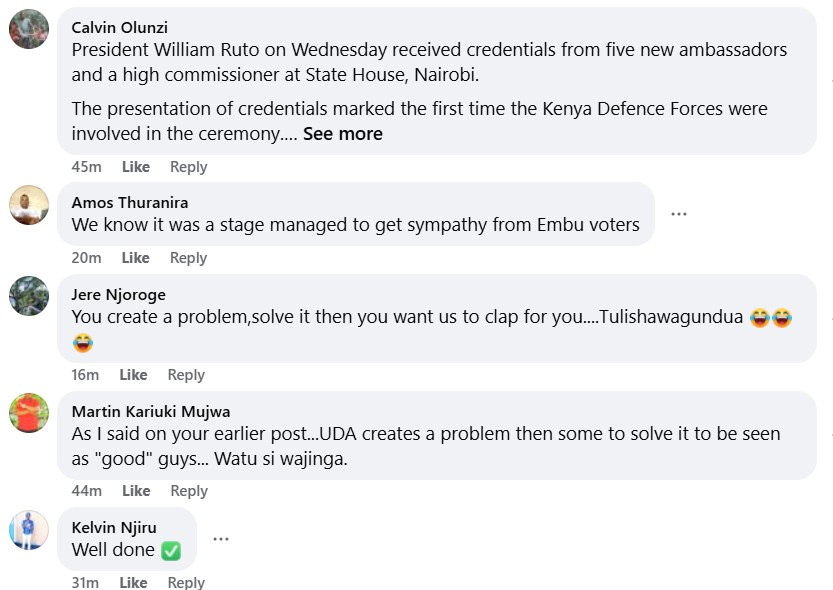
Task: Open Calvin Olunzi's profile name link
Action: (120, 25)
